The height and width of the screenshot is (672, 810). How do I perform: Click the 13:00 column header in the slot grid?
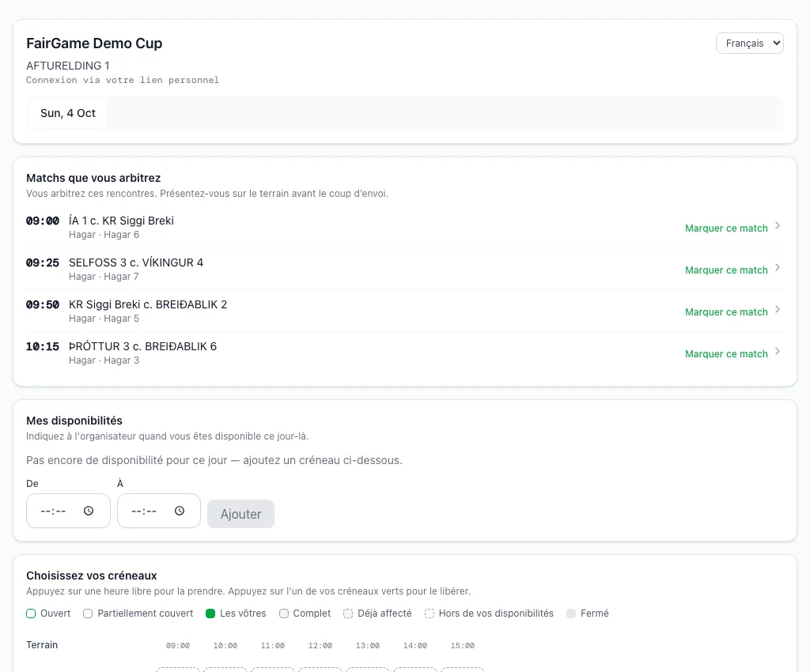click(368, 646)
